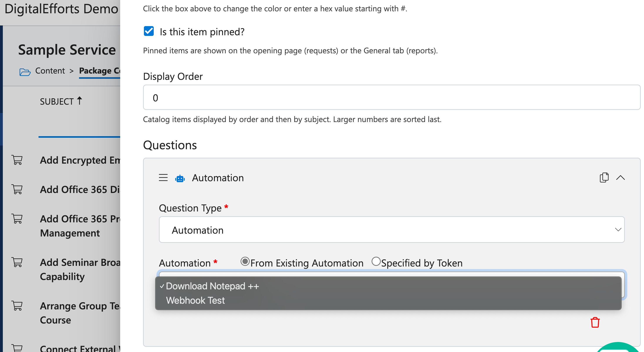This screenshot has width=644, height=352.
Task: Click the cart icon beside Arrange Group Course
Action: [x=17, y=305]
